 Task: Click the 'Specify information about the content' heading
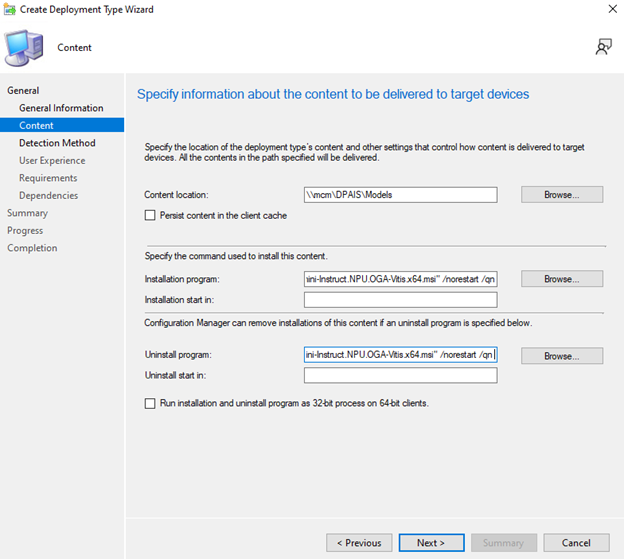[x=333, y=94]
